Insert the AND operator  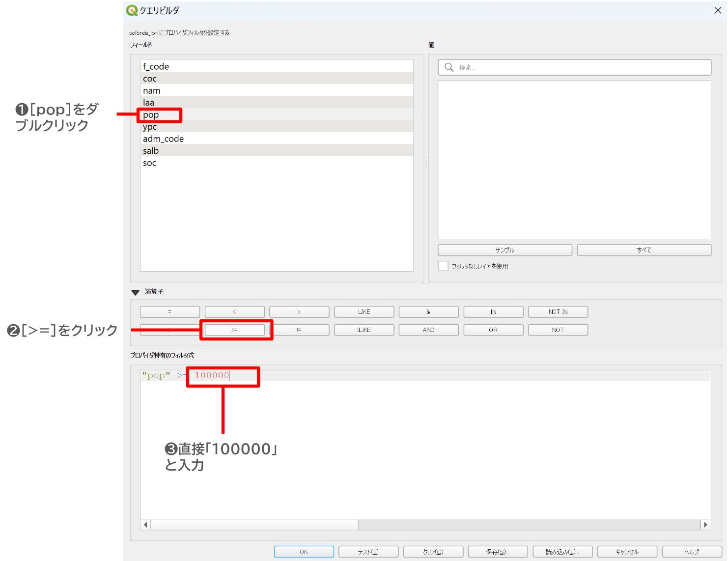[429, 330]
